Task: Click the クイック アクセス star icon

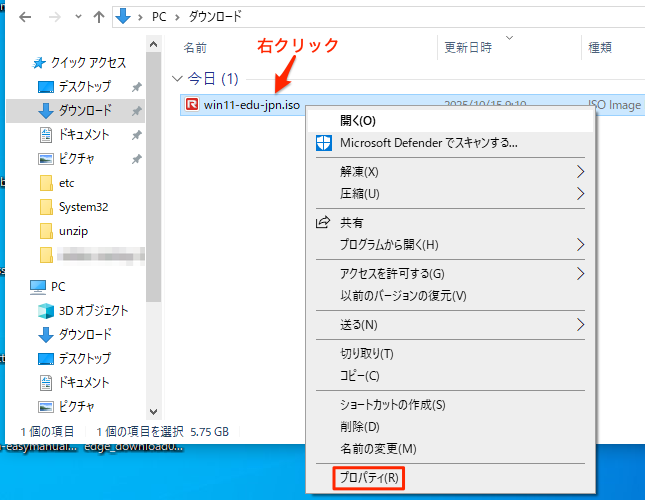Action: pos(39,62)
